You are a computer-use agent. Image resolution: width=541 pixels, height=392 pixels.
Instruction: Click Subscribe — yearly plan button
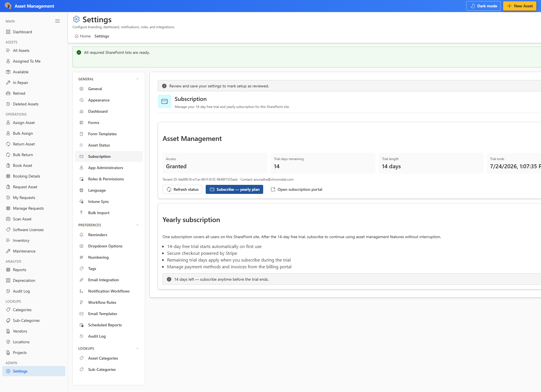(234, 189)
